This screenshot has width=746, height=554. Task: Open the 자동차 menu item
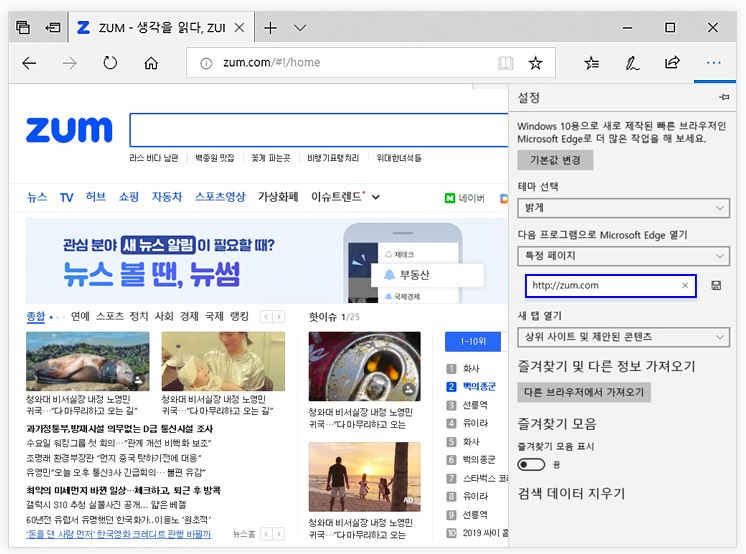[167, 197]
